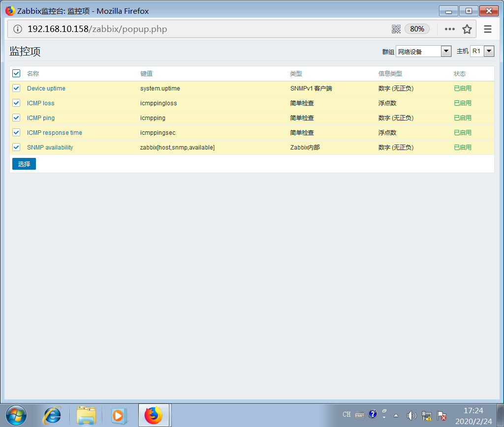The image size is (504, 427).
Task: Uncheck the ICMP ping checkbox
Action: (16, 118)
